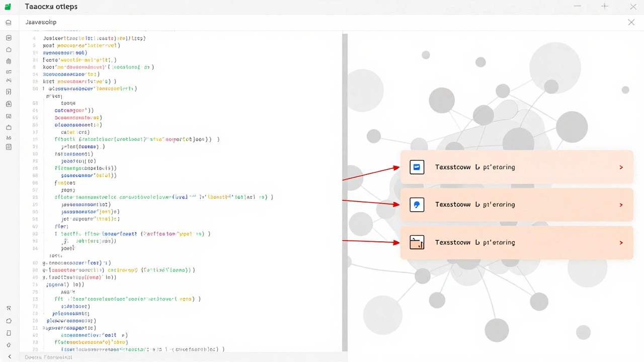Screen dimensions: 644x362
Task: Click the diamond-shaped icon near sidebar bottom
Action: pos(9,345)
